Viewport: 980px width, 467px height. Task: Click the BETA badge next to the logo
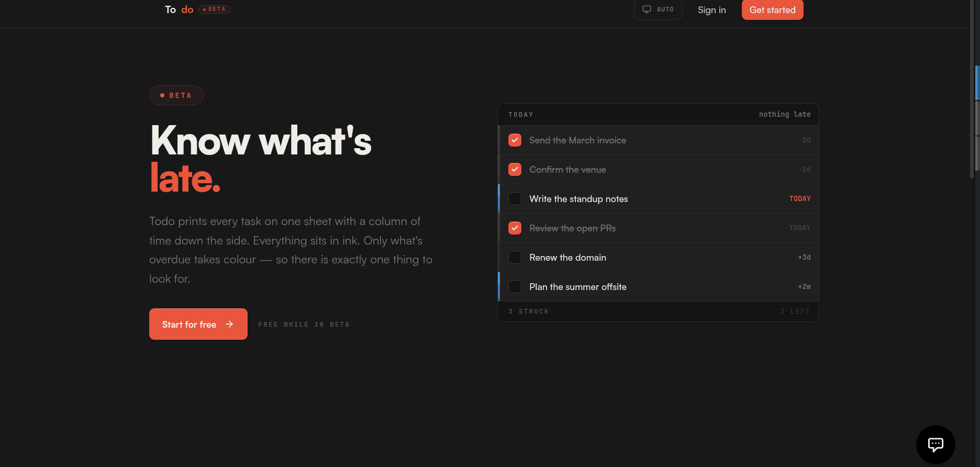click(214, 9)
